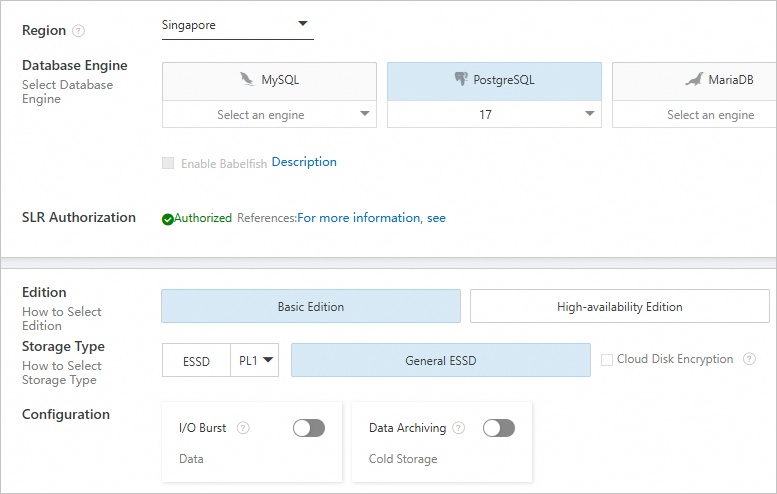Expand the PostgreSQL version 17 dropdown
Screen dimensions: 777x494
tap(494, 115)
